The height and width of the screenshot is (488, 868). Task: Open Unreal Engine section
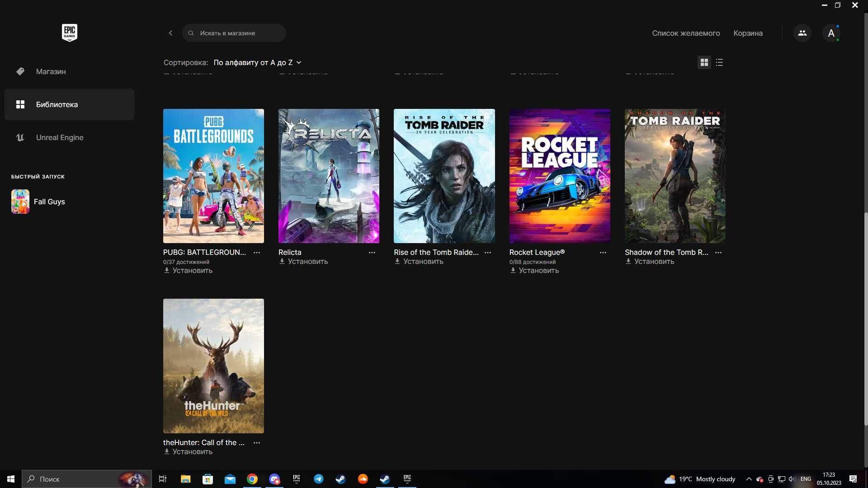pyautogui.click(x=69, y=137)
